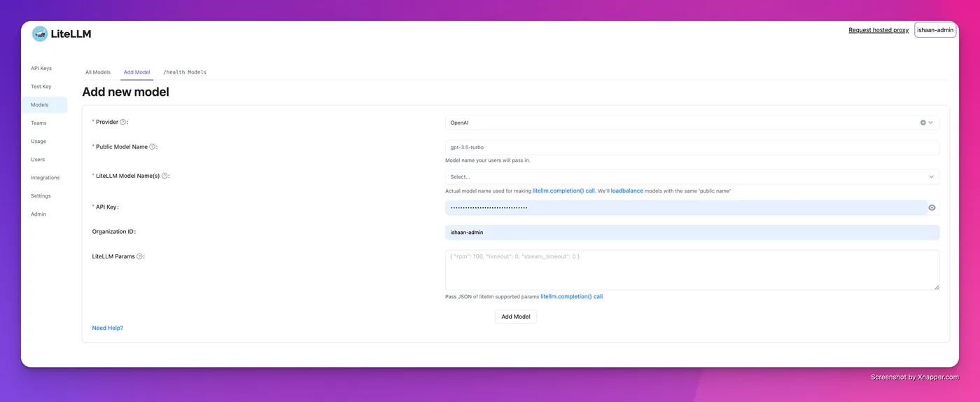Click the Add Model button
980x402 pixels.
(x=516, y=317)
